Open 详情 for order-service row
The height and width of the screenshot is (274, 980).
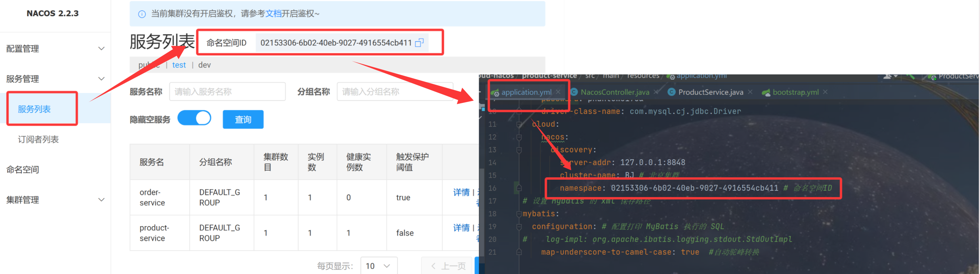pos(461,192)
